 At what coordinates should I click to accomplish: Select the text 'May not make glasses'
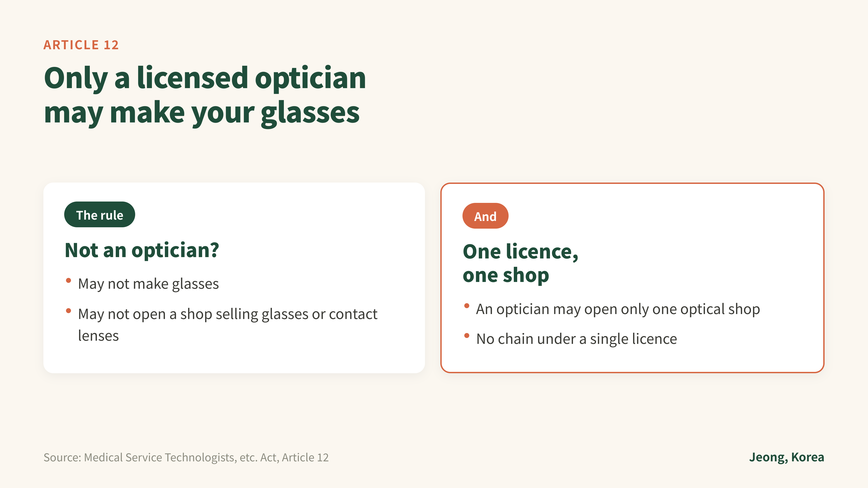tap(148, 284)
